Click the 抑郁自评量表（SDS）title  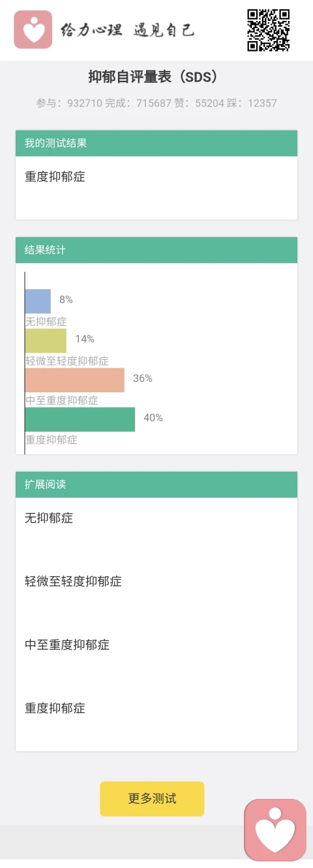[x=156, y=77]
